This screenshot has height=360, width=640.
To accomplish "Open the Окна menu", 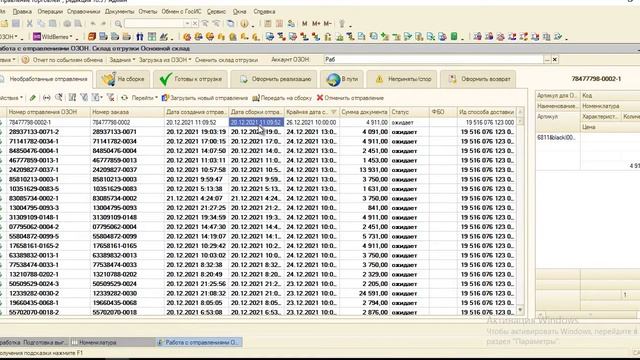I will pos(240,11).
